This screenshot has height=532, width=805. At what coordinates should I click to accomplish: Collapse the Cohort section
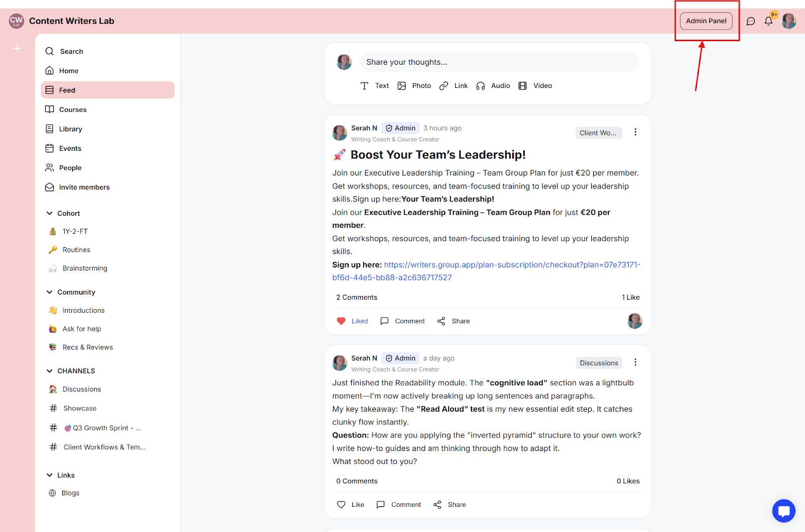coord(49,214)
